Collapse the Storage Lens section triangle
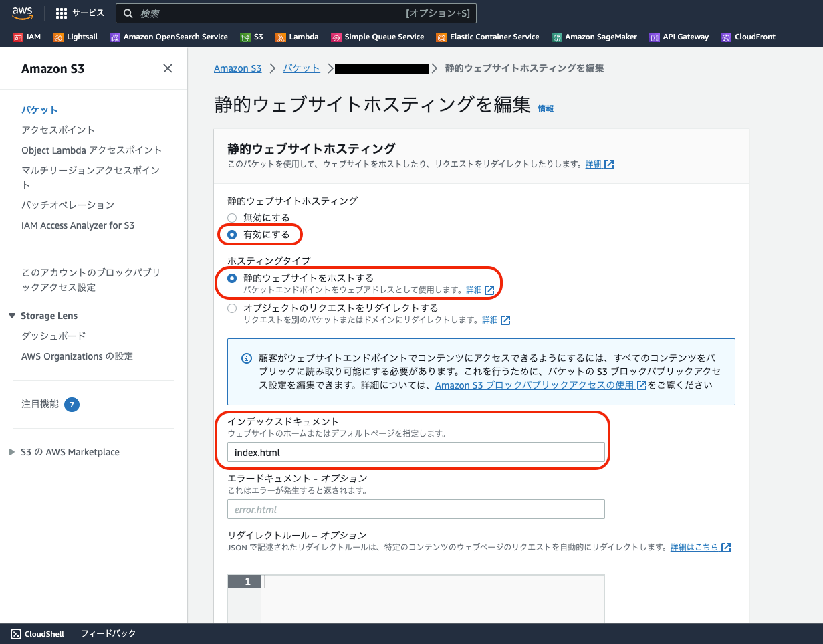This screenshot has height=644, width=823. coord(13,316)
